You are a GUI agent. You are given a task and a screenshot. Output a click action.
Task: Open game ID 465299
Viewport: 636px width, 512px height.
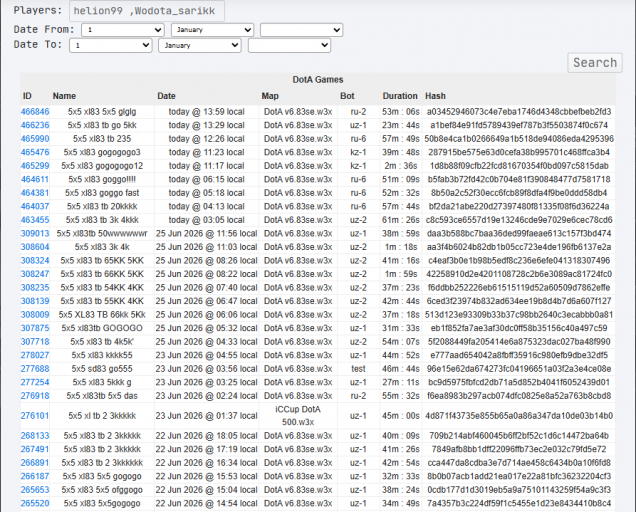point(35,166)
